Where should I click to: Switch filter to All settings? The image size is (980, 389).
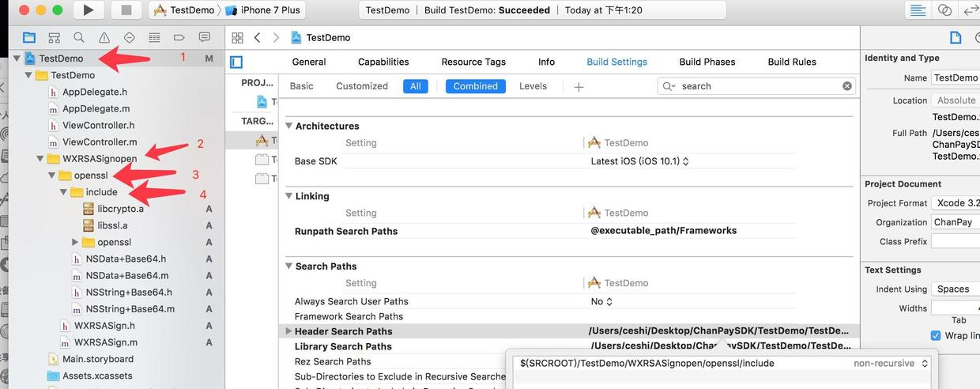click(x=416, y=86)
